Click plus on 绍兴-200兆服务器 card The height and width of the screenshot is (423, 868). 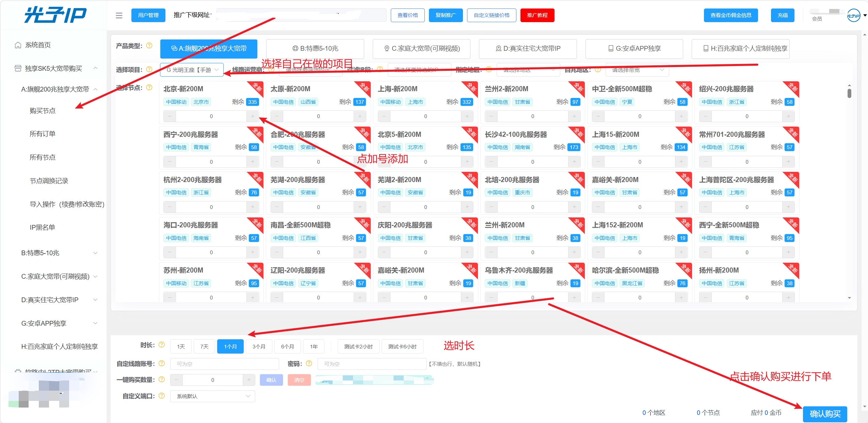[788, 116]
